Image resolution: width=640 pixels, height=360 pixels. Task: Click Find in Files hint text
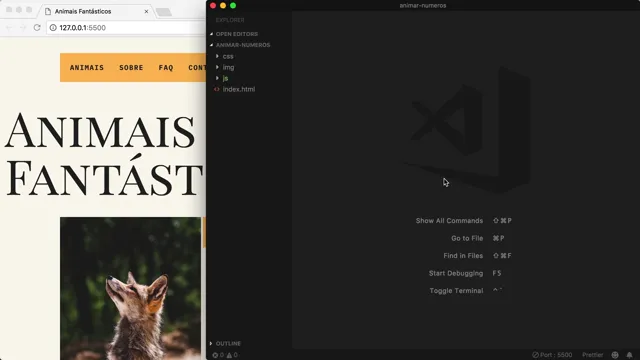pos(463,256)
